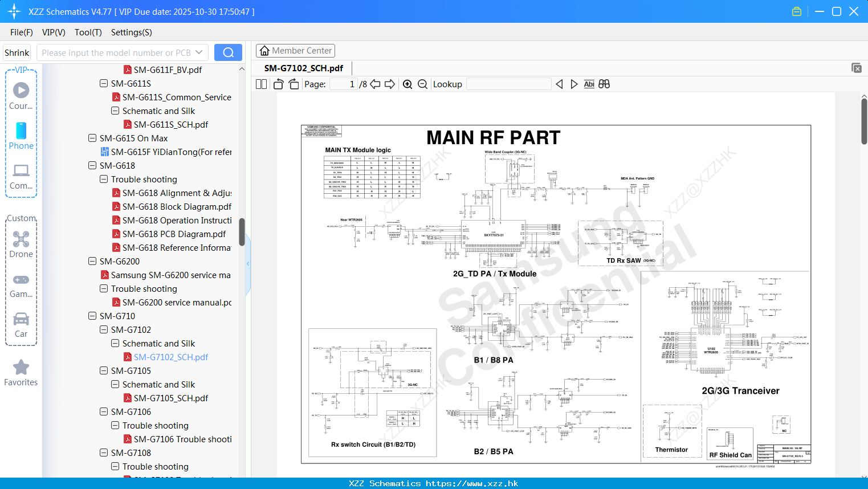Open the VIP(V) menu
The image size is (868, 489).
point(54,32)
